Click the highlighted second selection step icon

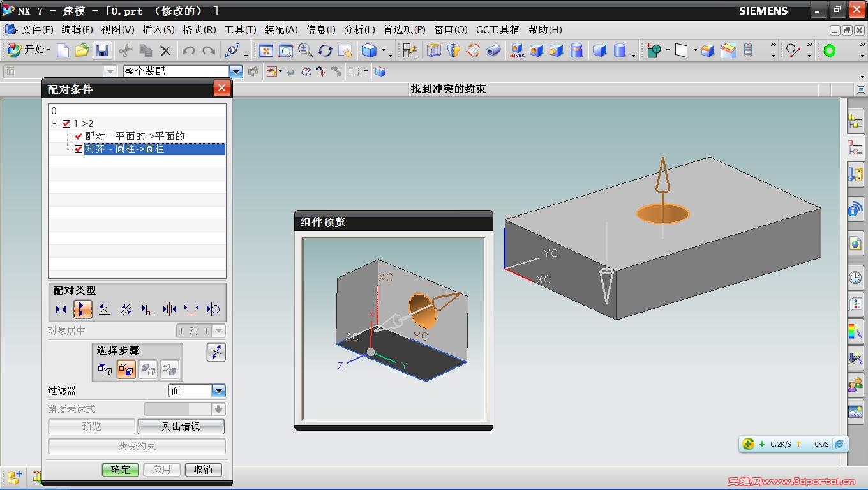click(126, 369)
